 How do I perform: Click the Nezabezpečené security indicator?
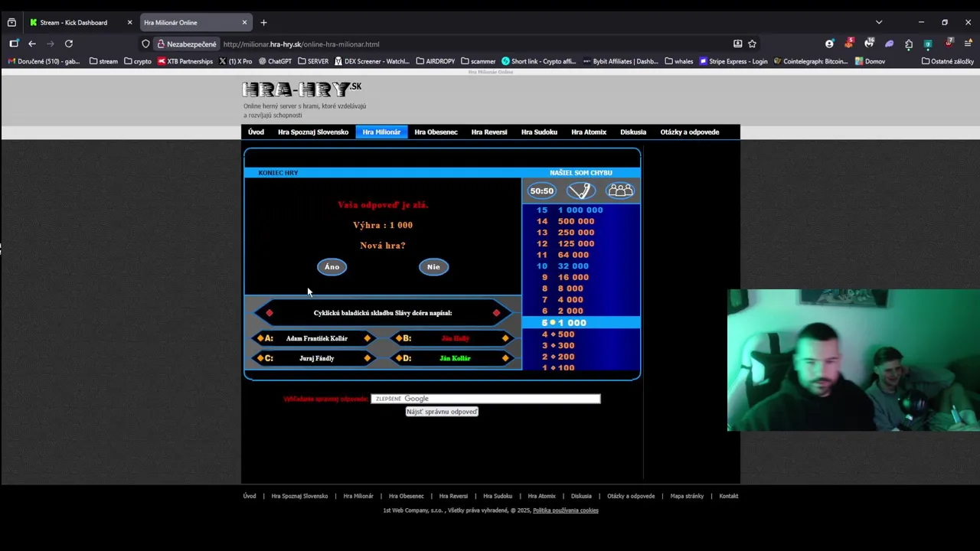pyautogui.click(x=188, y=44)
